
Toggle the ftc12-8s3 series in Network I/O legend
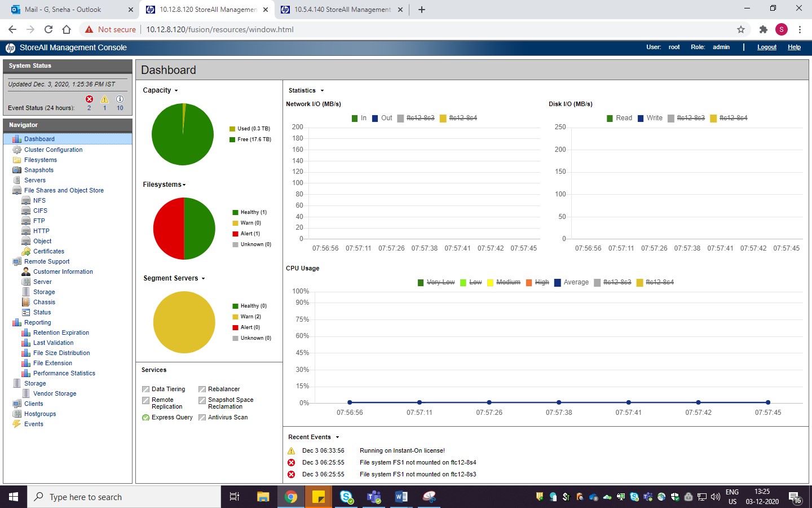coord(415,119)
